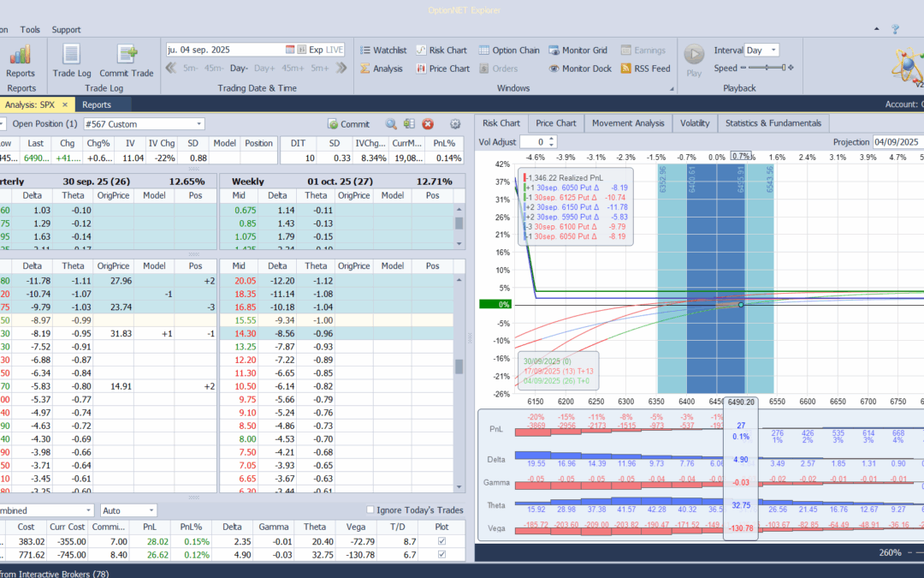The image size is (924, 578).
Task: Uncheck Plot checkbox in second position row
Action: click(x=441, y=555)
